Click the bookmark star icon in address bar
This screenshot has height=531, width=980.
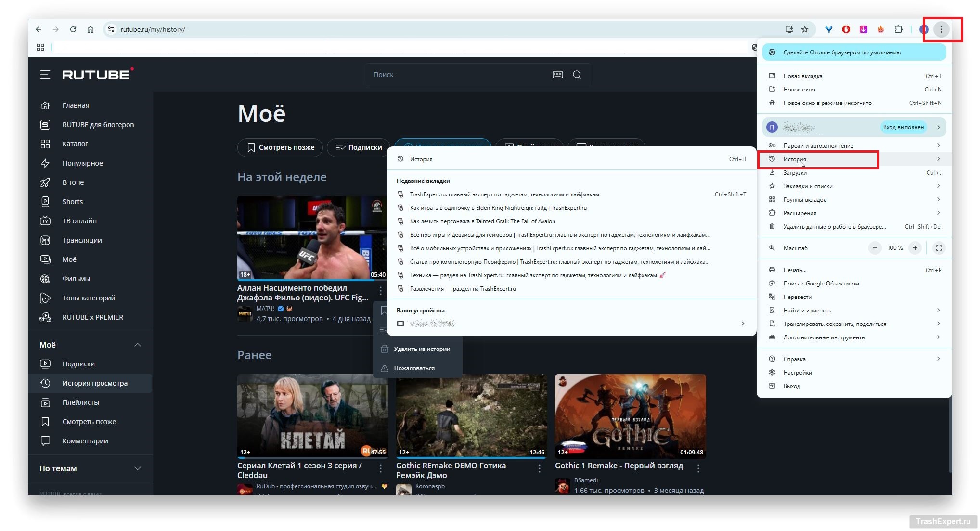(x=805, y=29)
